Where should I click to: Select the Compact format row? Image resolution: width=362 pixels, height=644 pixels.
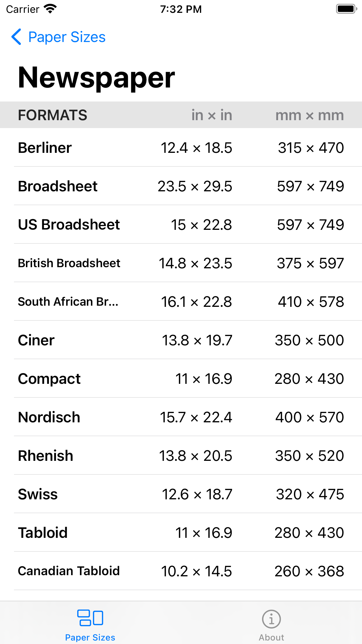(x=181, y=379)
